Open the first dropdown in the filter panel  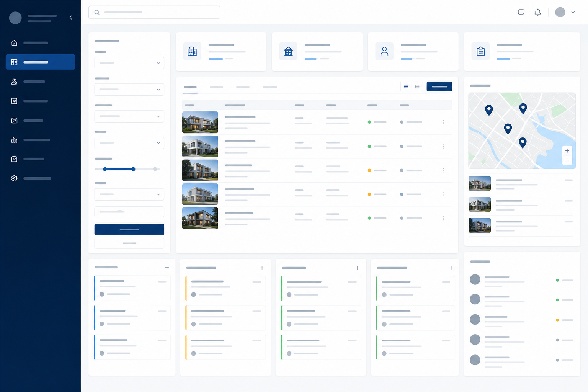pos(129,63)
